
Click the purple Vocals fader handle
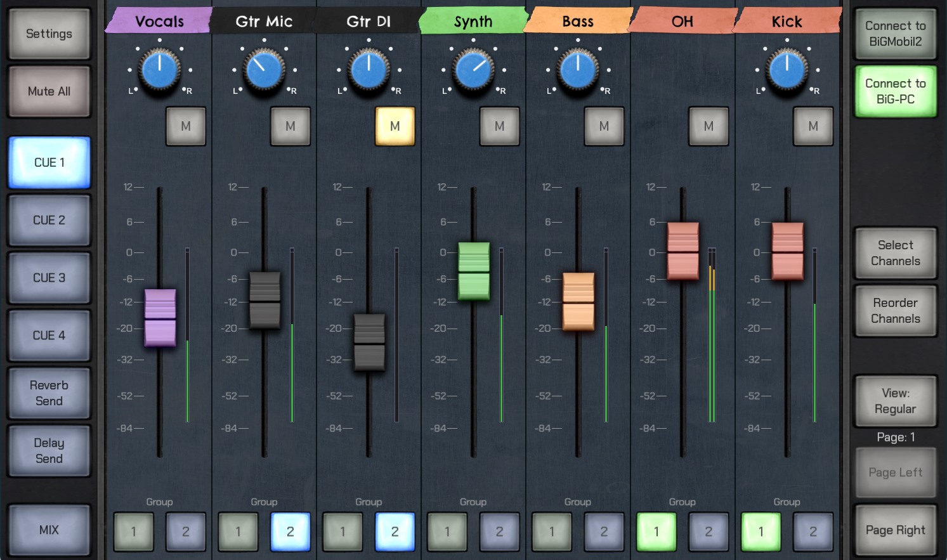click(160, 317)
